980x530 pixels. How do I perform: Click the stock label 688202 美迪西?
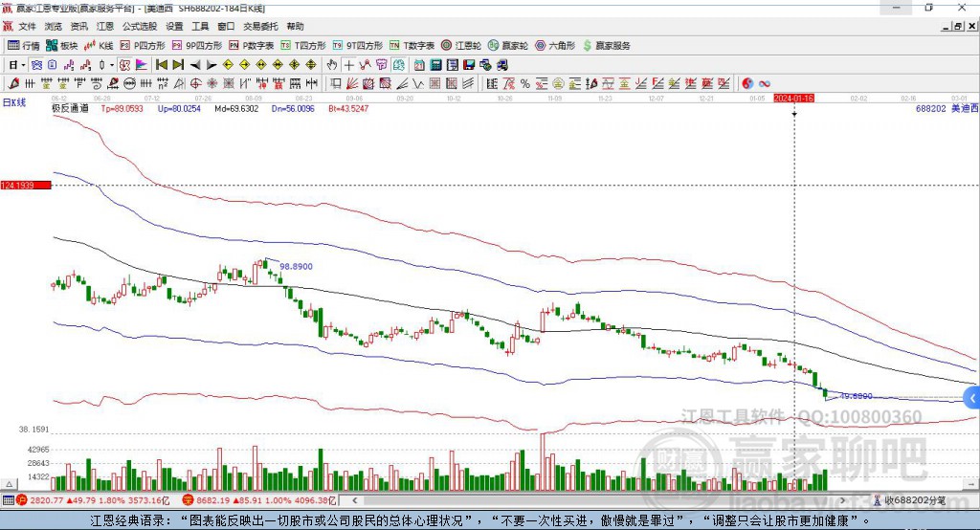click(x=947, y=109)
